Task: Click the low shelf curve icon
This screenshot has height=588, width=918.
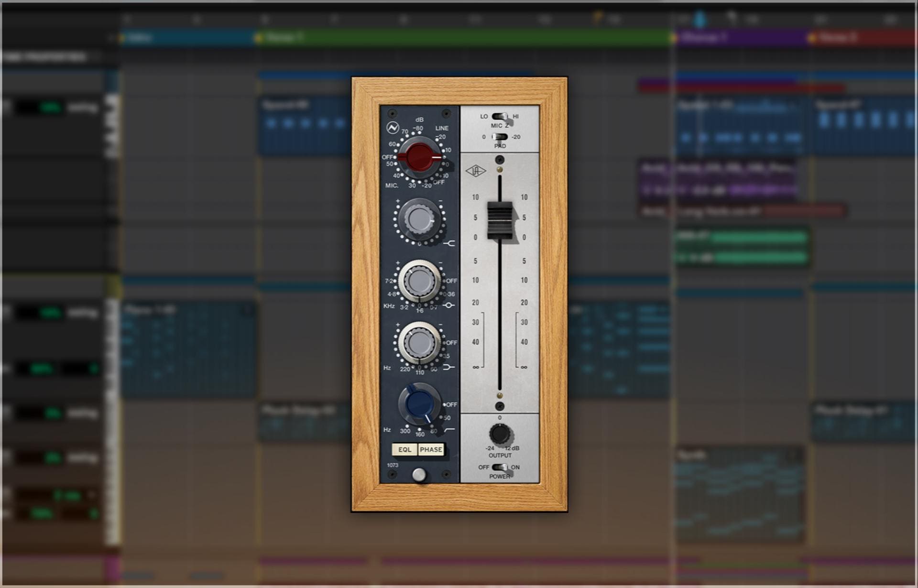Action: [x=449, y=367]
